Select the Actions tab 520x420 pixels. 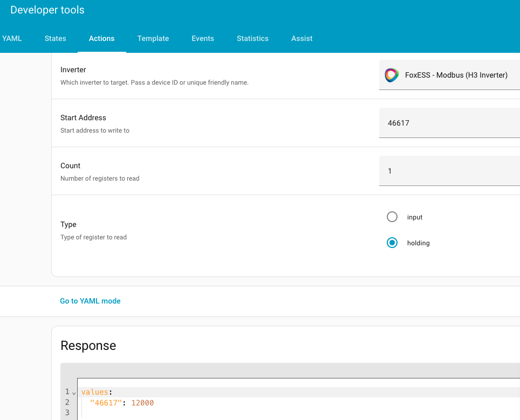(101, 38)
